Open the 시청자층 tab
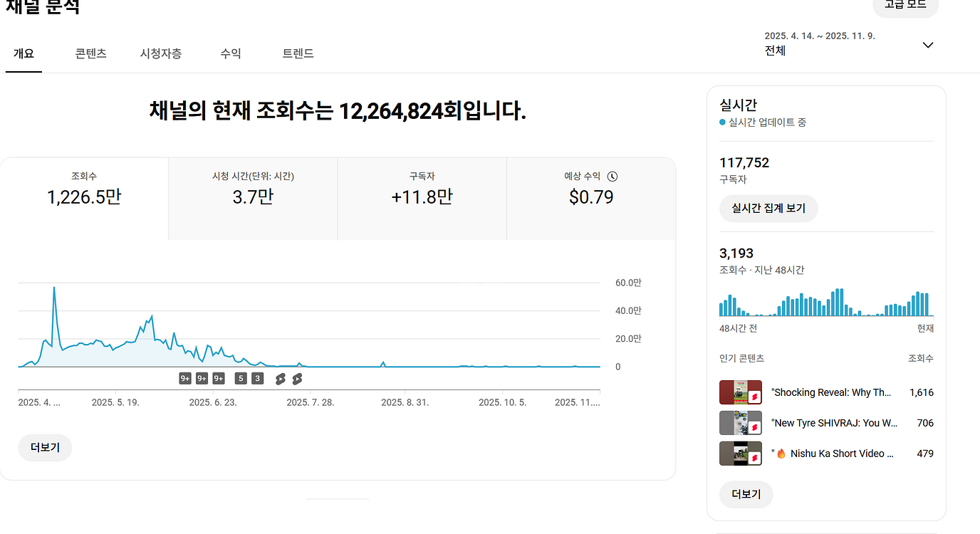This screenshot has width=980, height=534. coord(160,53)
